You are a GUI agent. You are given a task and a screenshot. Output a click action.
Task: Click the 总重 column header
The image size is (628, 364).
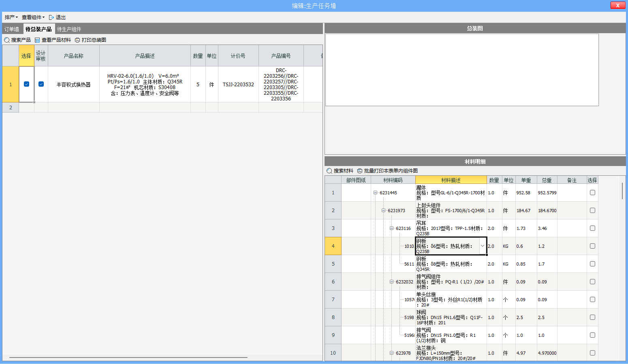click(547, 180)
